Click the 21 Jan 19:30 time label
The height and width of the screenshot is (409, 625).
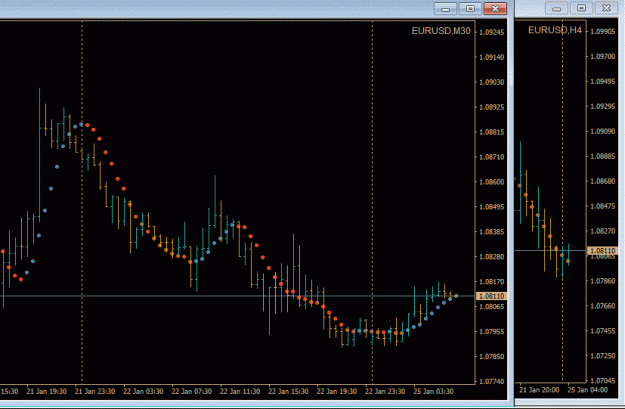46,391
